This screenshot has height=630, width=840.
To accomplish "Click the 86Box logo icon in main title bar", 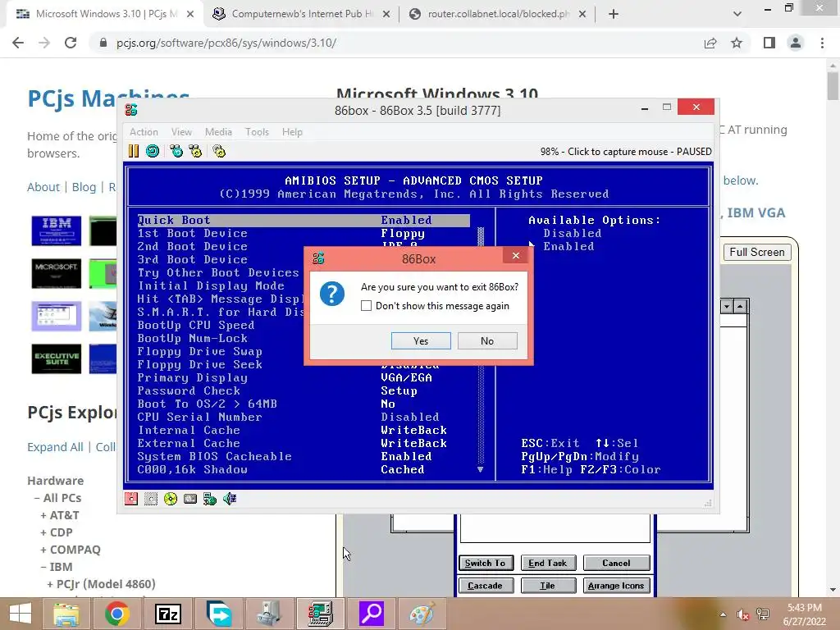I will 131,110.
